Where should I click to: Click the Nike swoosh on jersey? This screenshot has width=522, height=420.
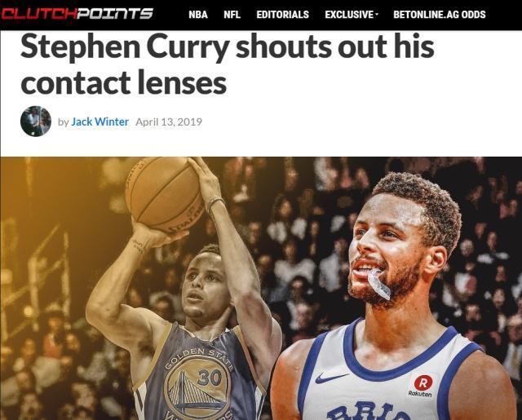pyautogui.click(x=331, y=378)
